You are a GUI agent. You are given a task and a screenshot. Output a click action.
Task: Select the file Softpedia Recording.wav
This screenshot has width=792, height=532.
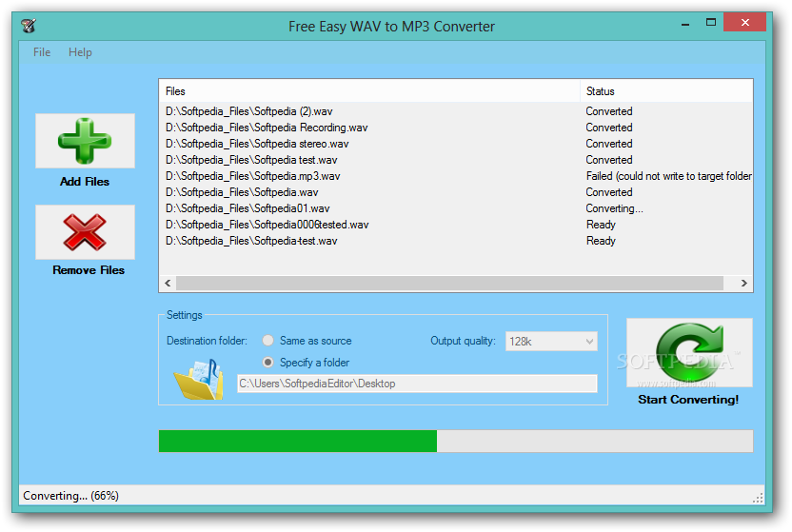pyautogui.click(x=267, y=128)
